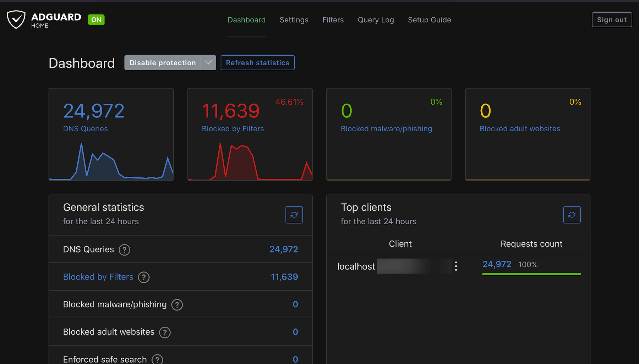Open help icon next to Blocked by Filters
The image size is (639, 364).
[144, 277]
